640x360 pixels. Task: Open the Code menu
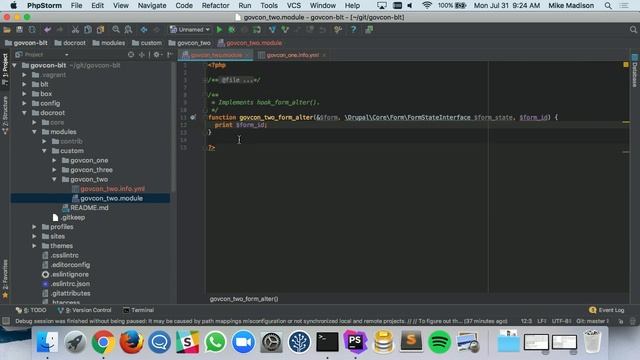[x=184, y=6]
